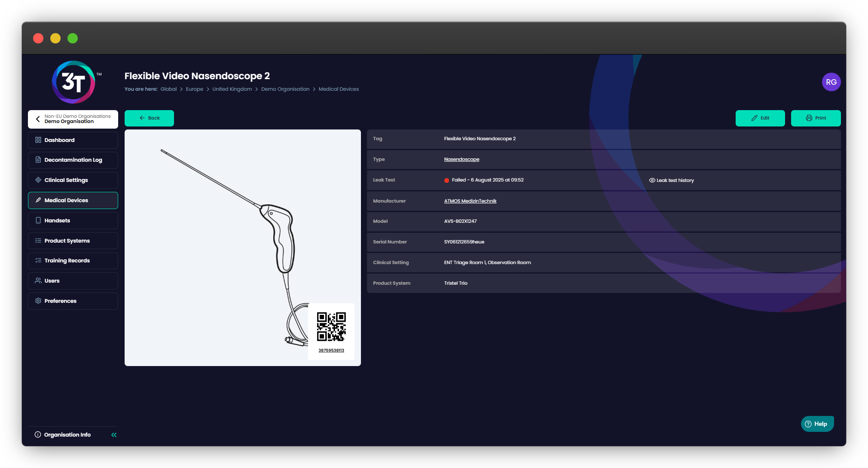Open Organisation Info
The width and height of the screenshot is (868, 468).
[63, 435]
